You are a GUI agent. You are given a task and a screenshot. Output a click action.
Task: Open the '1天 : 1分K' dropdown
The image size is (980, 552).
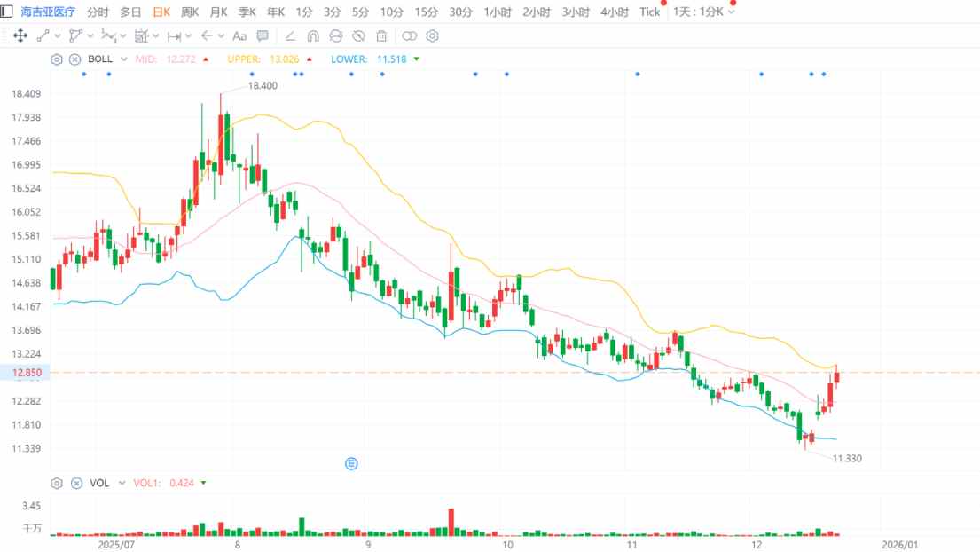(703, 12)
